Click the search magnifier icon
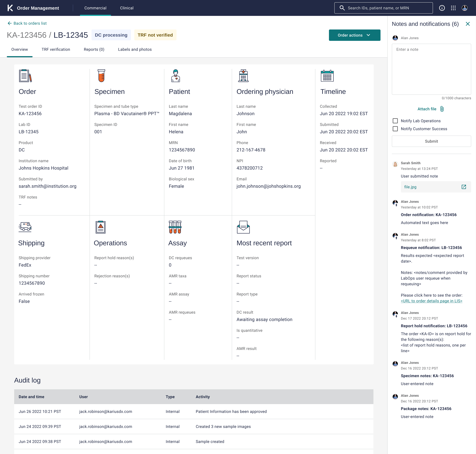 [x=342, y=8]
